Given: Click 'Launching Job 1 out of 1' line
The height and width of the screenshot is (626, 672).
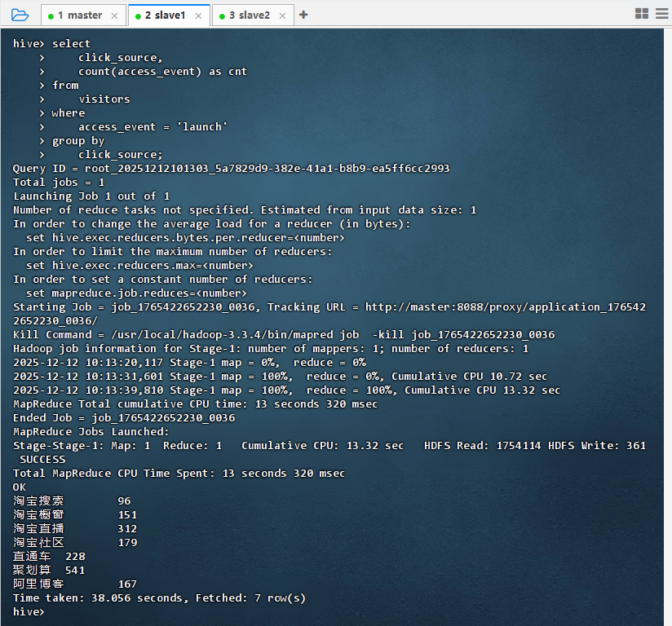Looking at the screenshot, I should coord(91,196).
